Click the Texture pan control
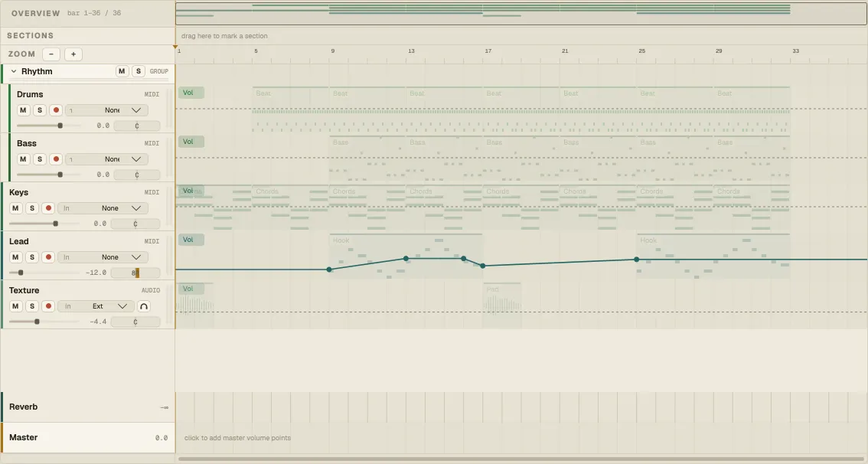The width and height of the screenshot is (868, 464). [x=135, y=322]
